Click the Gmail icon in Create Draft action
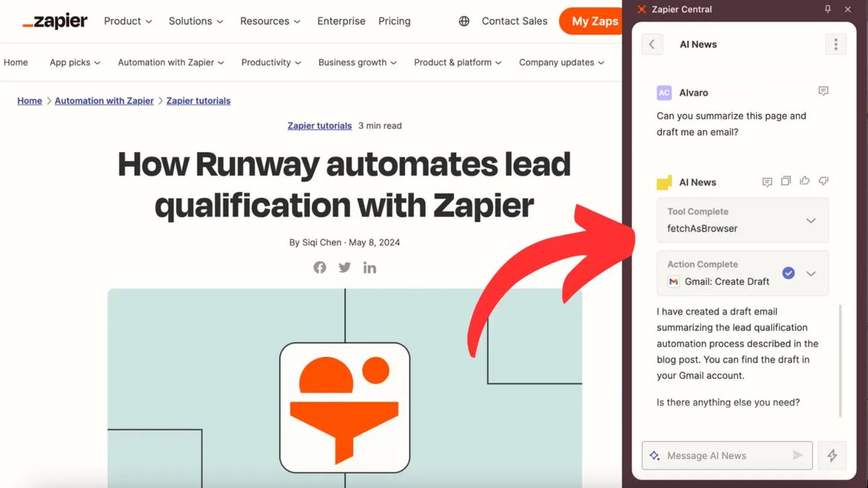This screenshot has height=488, width=868. click(673, 281)
